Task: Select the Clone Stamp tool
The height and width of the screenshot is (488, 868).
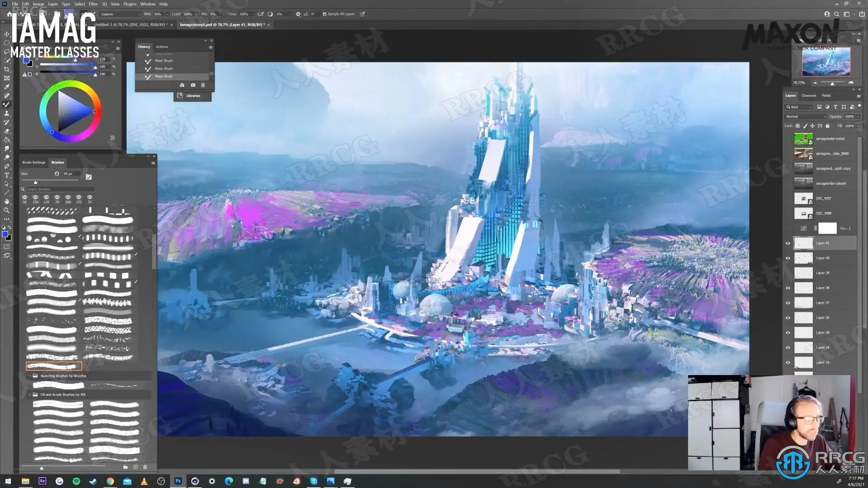Action: click(7, 113)
